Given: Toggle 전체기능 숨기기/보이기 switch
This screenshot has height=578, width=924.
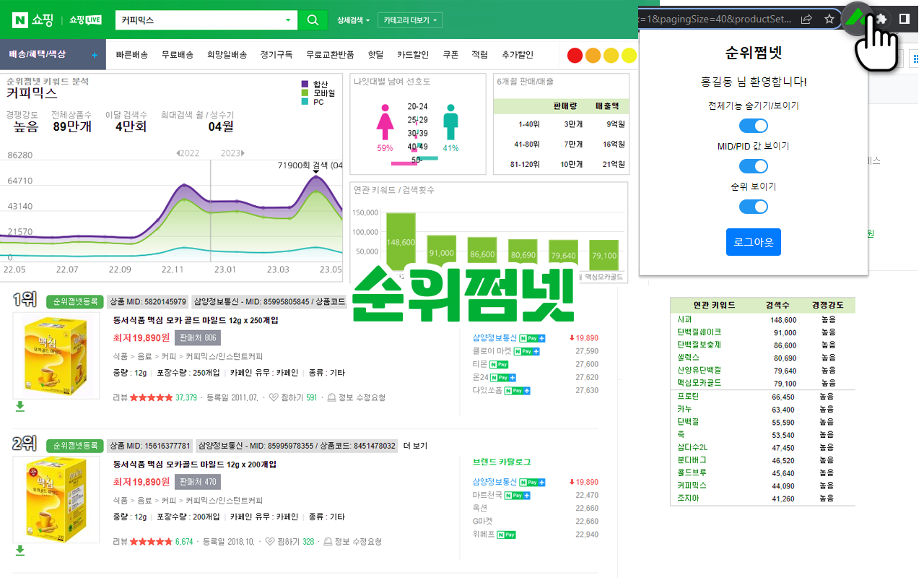Looking at the screenshot, I should click(754, 126).
